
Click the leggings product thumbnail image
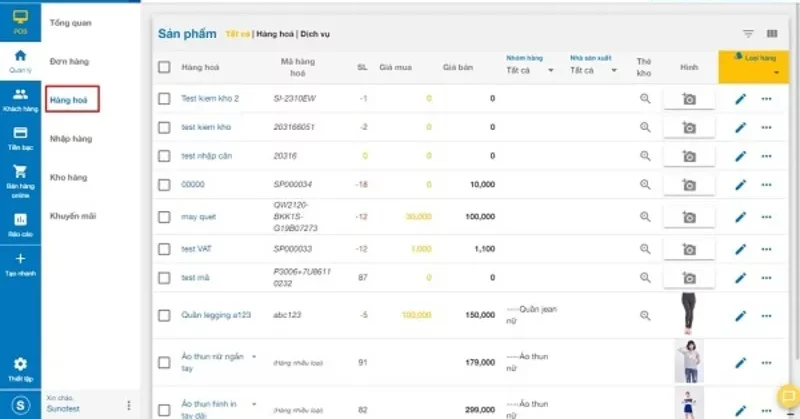(x=688, y=314)
